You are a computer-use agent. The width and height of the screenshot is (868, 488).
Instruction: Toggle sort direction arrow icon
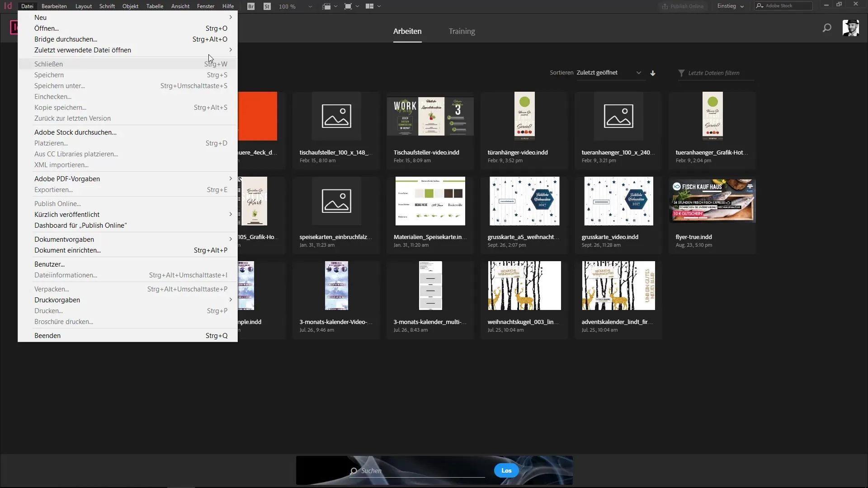point(653,73)
